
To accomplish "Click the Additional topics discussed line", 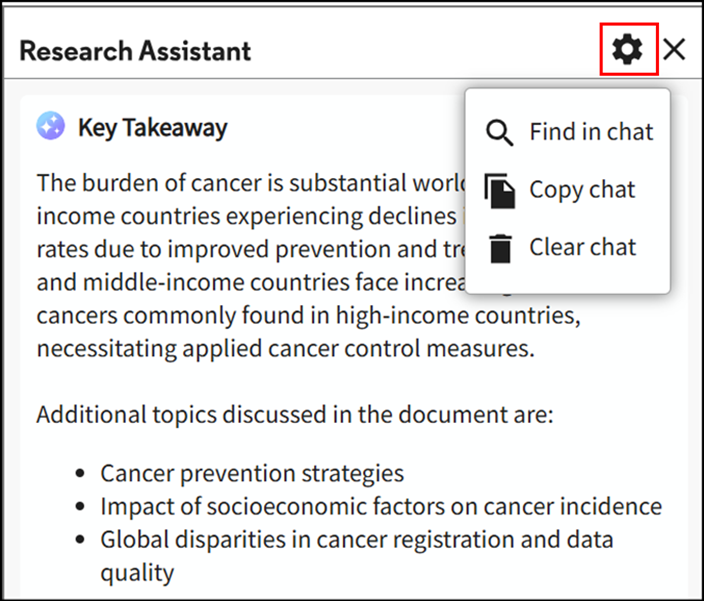I will coord(294,414).
